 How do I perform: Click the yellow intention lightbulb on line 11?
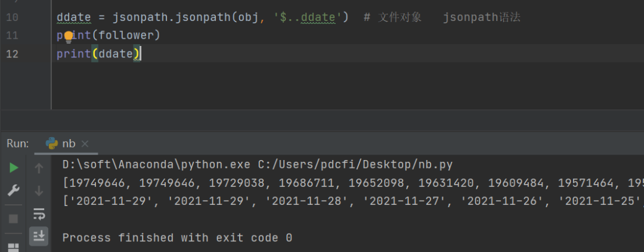pyautogui.click(x=69, y=37)
